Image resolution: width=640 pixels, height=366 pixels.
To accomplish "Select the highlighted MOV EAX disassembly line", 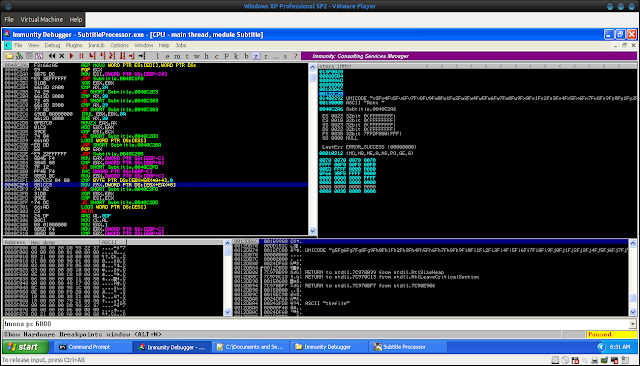I will click(156, 185).
